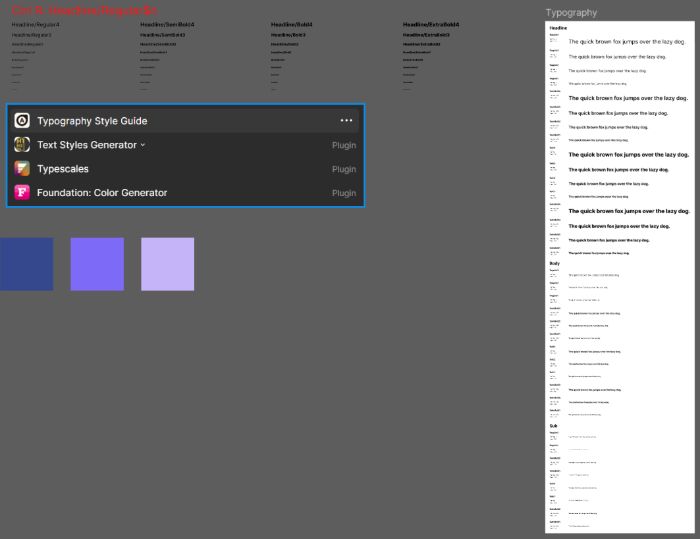Click the Typescales plugin icon
The width and height of the screenshot is (700, 539).
[x=22, y=168]
